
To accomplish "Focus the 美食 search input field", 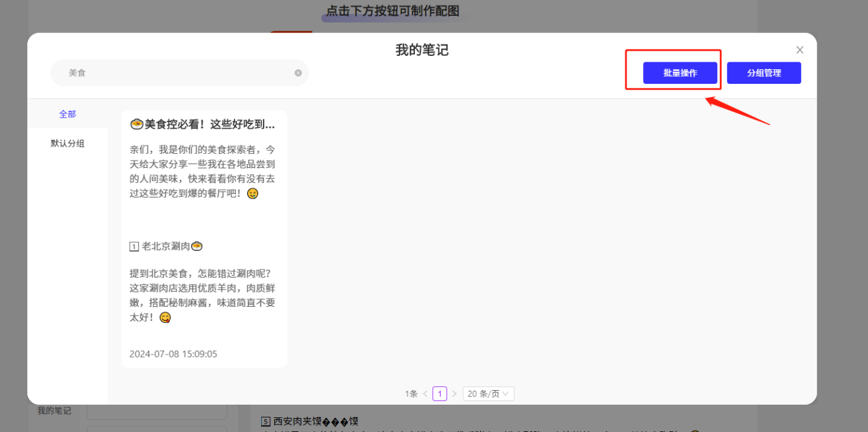I will coord(178,73).
